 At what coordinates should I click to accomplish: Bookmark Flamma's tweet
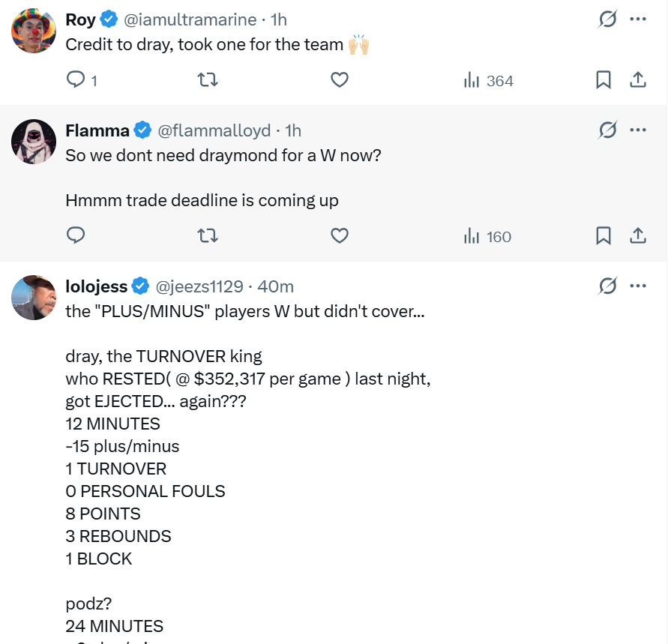604,236
